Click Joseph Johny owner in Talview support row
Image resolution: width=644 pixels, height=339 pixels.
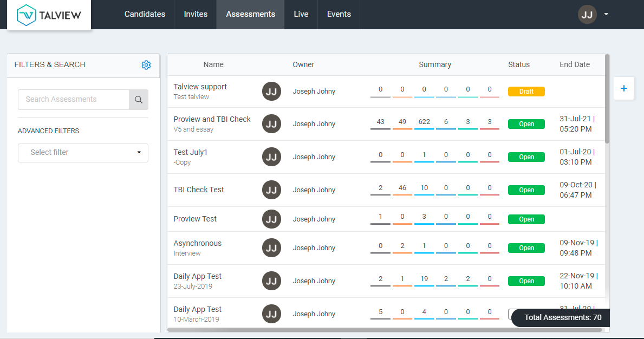[x=314, y=92]
